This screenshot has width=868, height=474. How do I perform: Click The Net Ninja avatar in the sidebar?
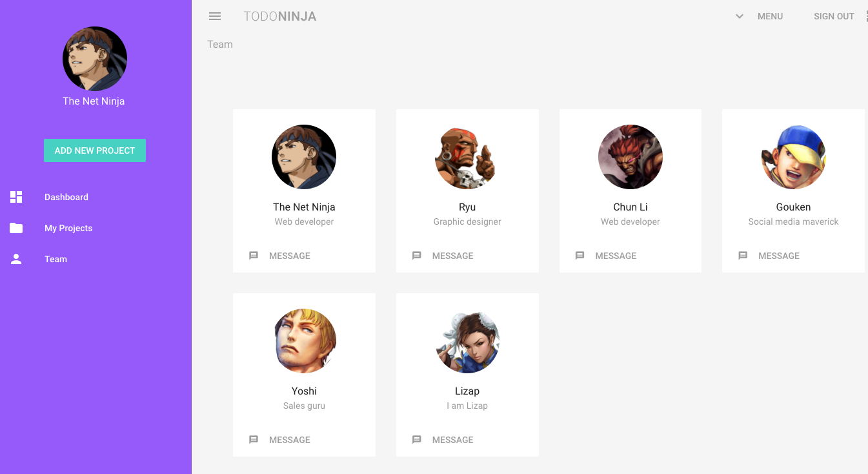click(94, 58)
